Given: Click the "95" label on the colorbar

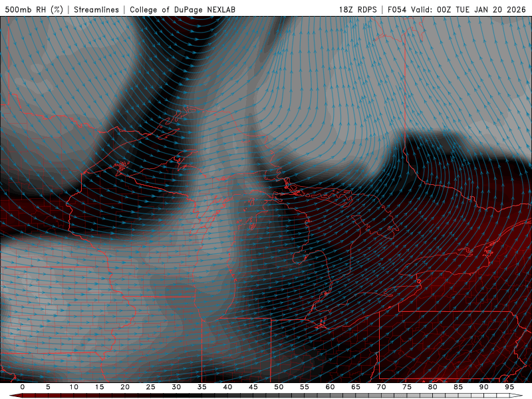Looking at the screenshot, I should (x=509, y=387).
